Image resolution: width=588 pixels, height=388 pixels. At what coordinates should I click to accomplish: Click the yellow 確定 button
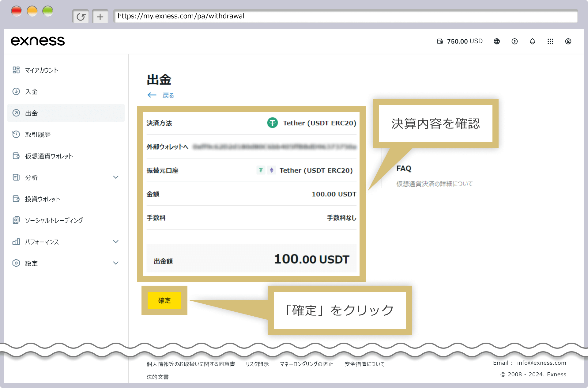tap(164, 300)
